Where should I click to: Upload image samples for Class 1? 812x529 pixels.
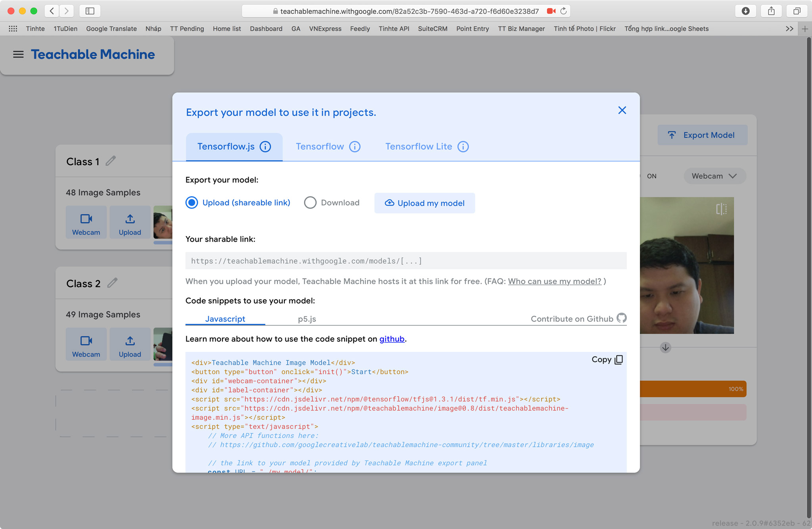(x=130, y=222)
